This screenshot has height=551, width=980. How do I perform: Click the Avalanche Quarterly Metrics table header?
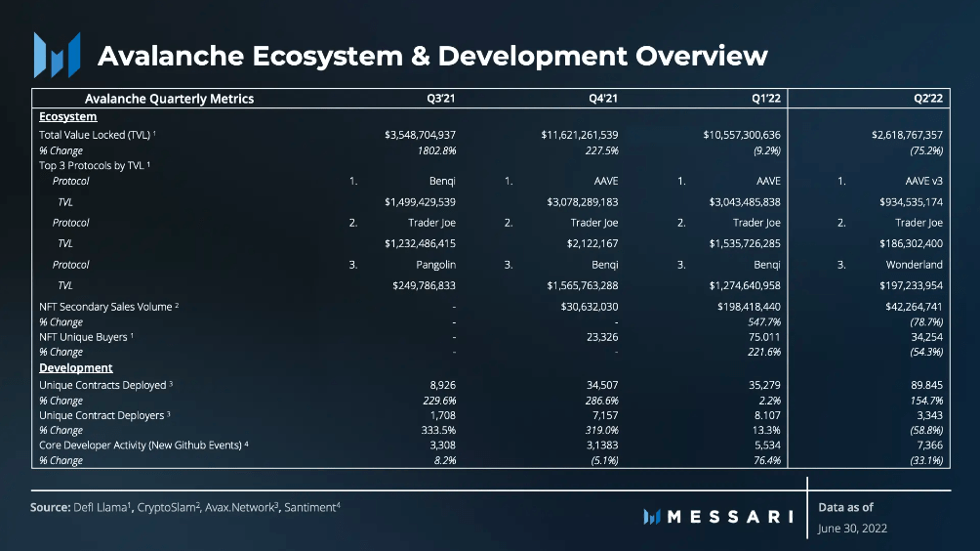point(170,99)
